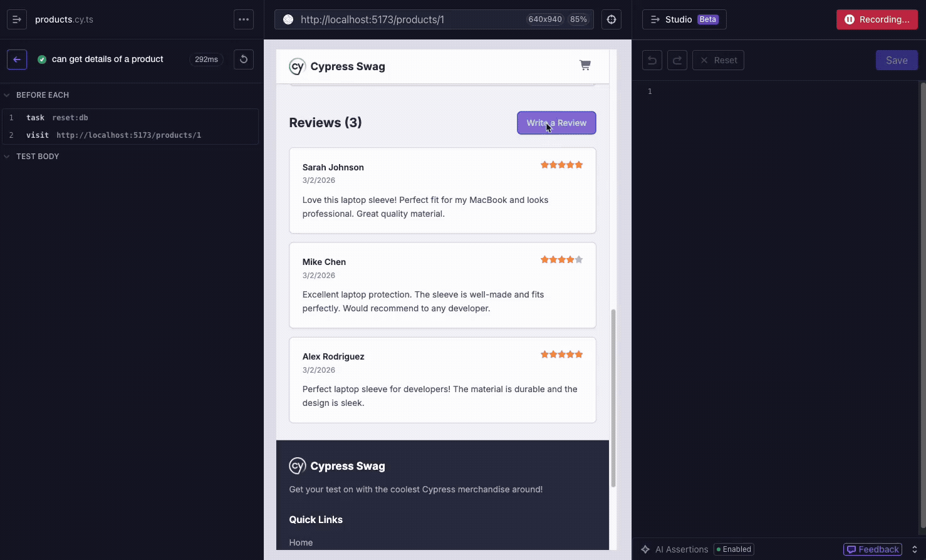
Task: Stop recording via Recording button
Action: click(877, 19)
